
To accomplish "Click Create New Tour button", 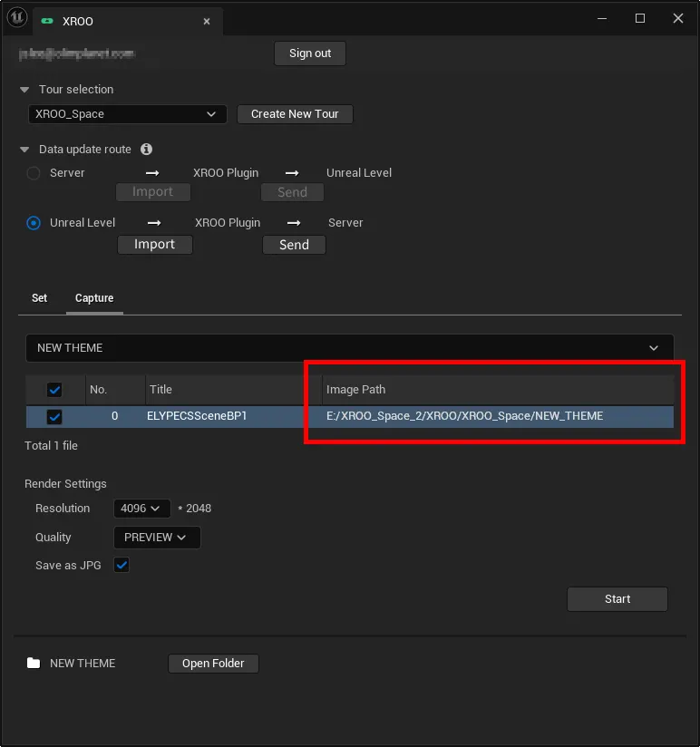I will (x=295, y=114).
